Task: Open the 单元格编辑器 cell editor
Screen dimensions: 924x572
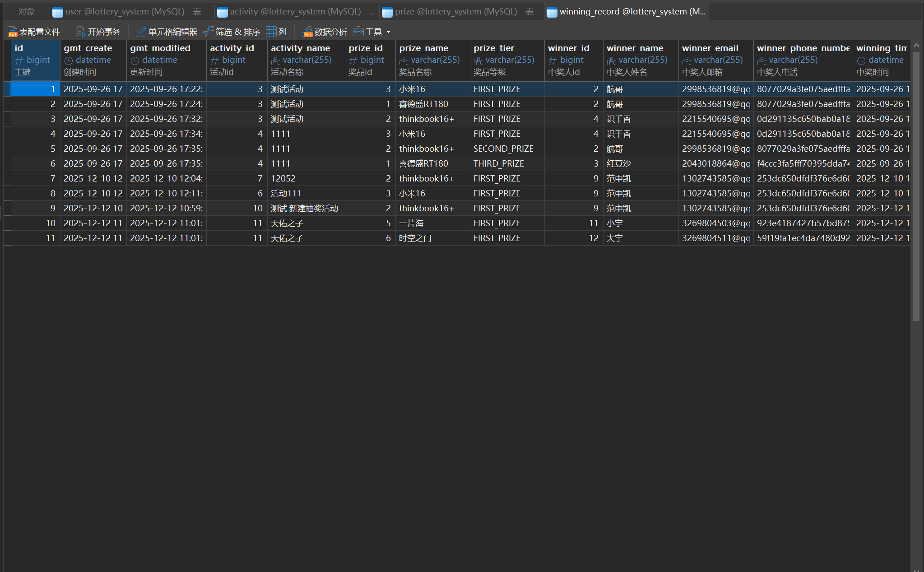Action: [141, 32]
